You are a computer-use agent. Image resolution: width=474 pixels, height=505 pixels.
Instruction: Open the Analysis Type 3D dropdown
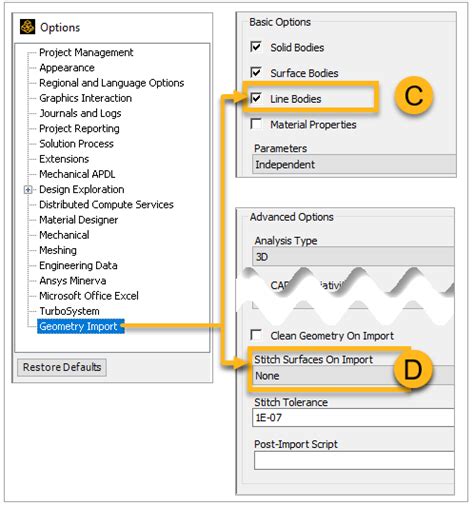pyautogui.click(x=353, y=257)
